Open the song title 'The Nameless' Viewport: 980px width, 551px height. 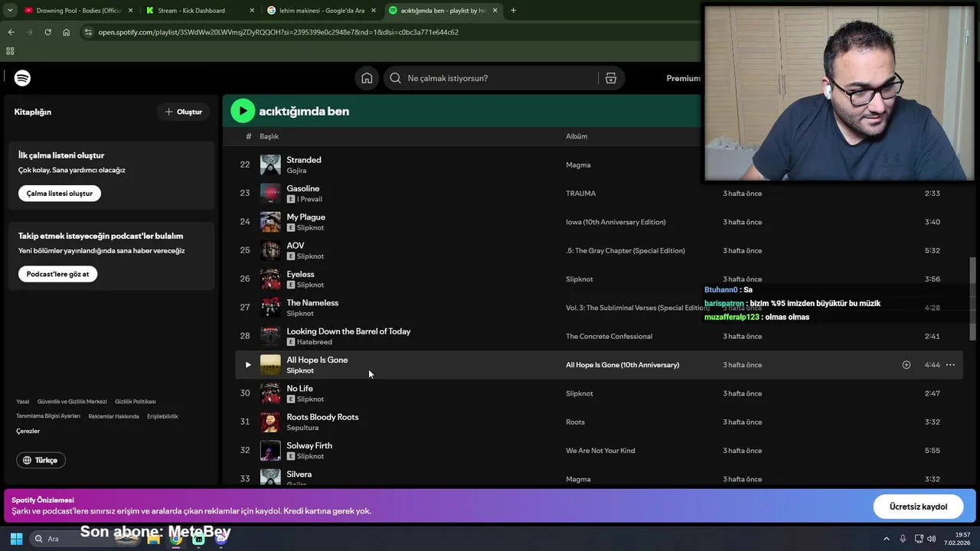click(x=312, y=303)
